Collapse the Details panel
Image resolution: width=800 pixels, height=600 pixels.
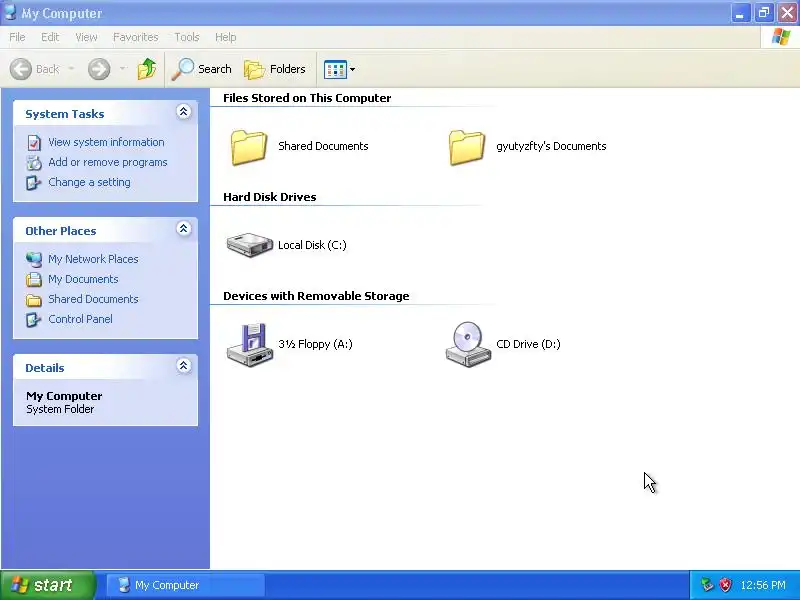click(184, 366)
